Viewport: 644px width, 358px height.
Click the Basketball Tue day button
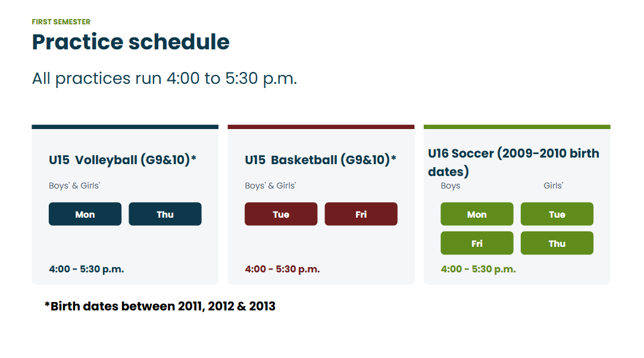[x=281, y=214]
